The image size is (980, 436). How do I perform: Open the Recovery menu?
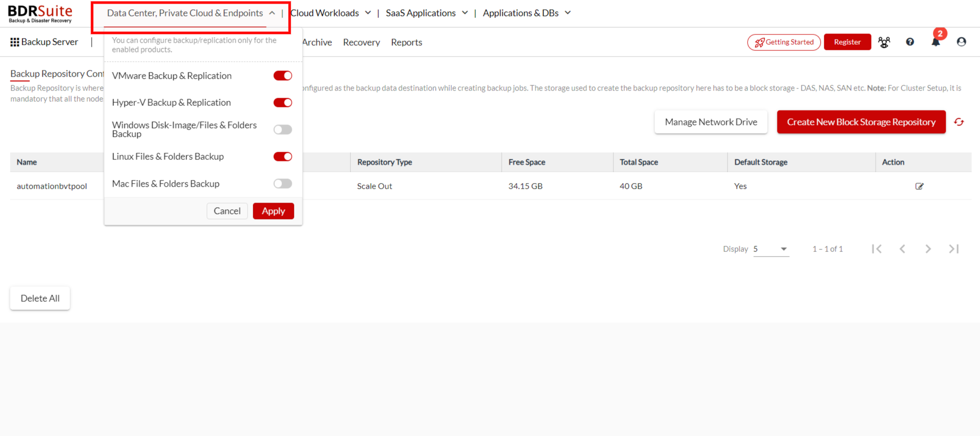coord(362,42)
